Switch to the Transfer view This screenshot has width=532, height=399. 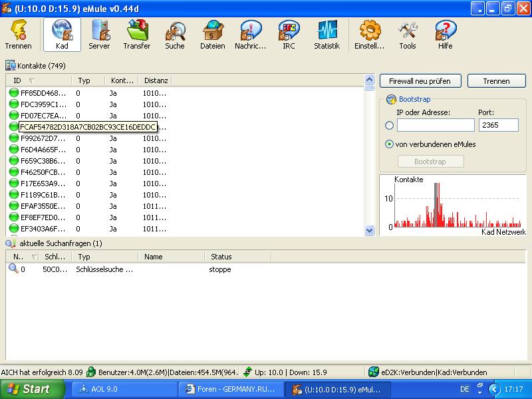pyautogui.click(x=137, y=35)
